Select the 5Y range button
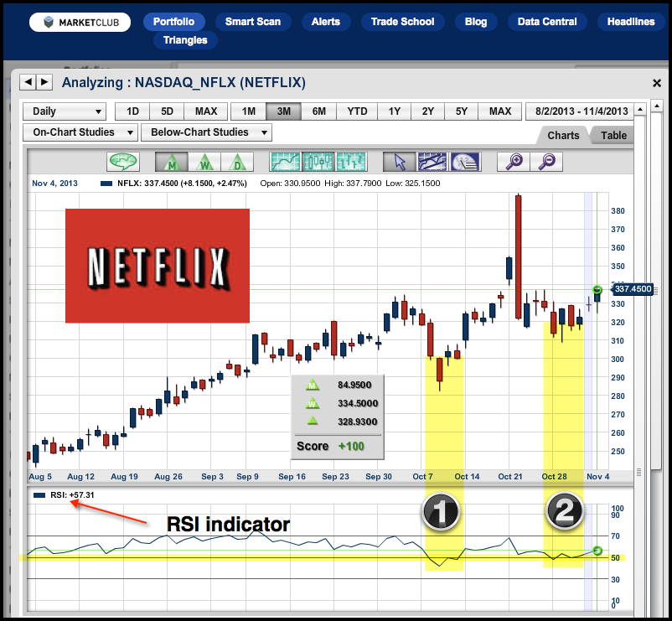Viewport: 672px width, 621px height. (461, 111)
